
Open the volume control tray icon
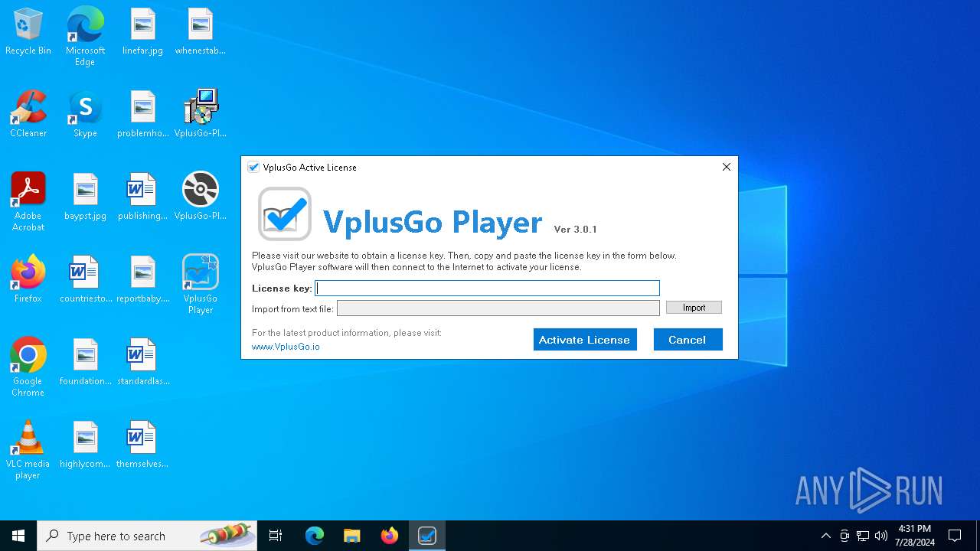[881, 536]
